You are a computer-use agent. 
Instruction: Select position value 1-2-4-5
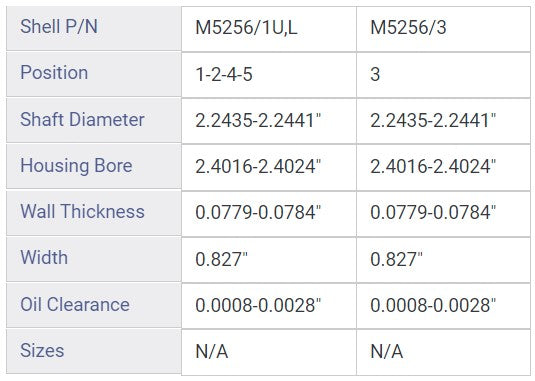(269, 75)
